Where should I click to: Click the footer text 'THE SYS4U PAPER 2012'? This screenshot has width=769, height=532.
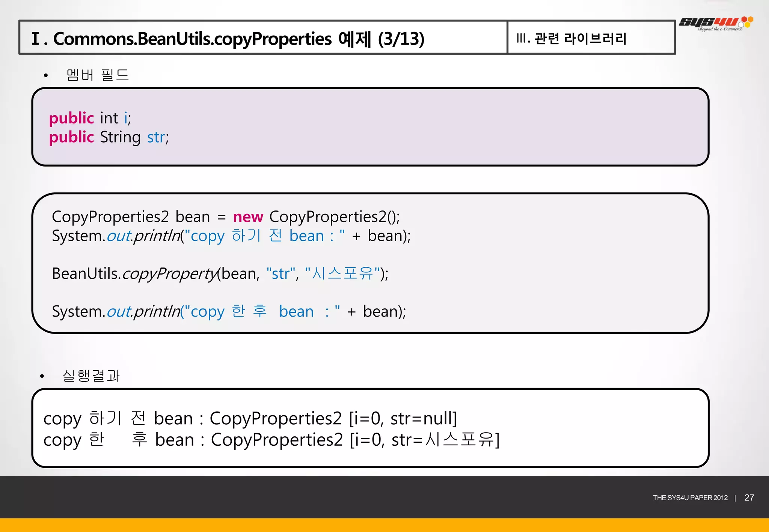(x=690, y=498)
